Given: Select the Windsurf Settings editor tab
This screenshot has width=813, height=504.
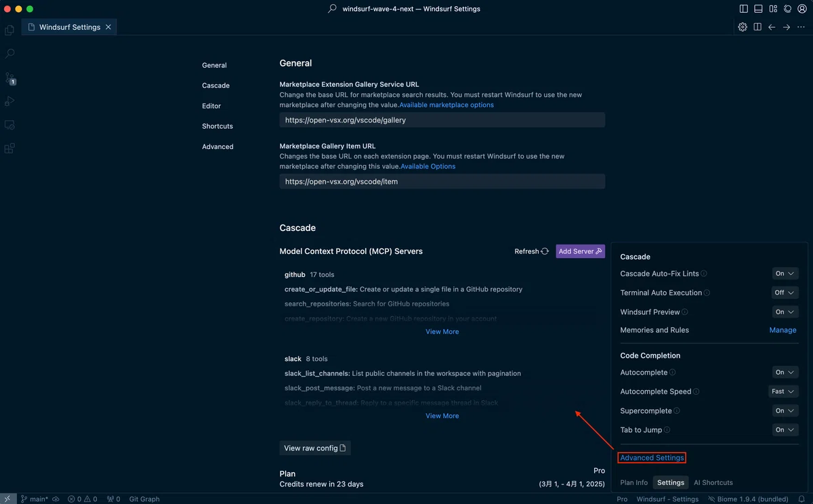Looking at the screenshot, I should pyautogui.click(x=69, y=27).
